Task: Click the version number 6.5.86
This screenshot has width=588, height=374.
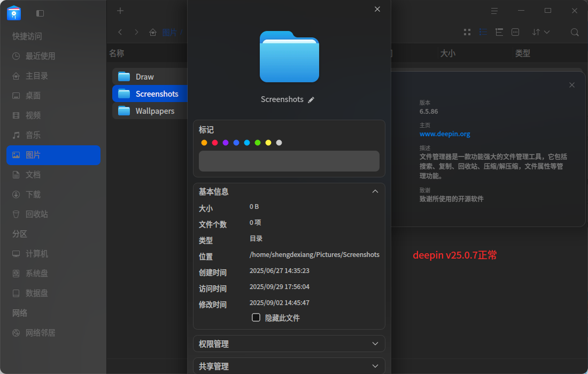Action: coord(429,112)
